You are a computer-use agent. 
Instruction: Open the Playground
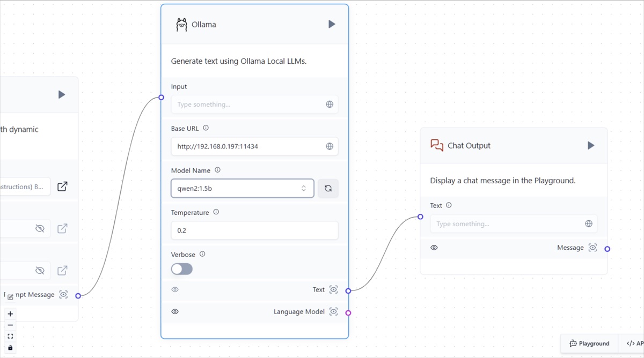(x=589, y=344)
